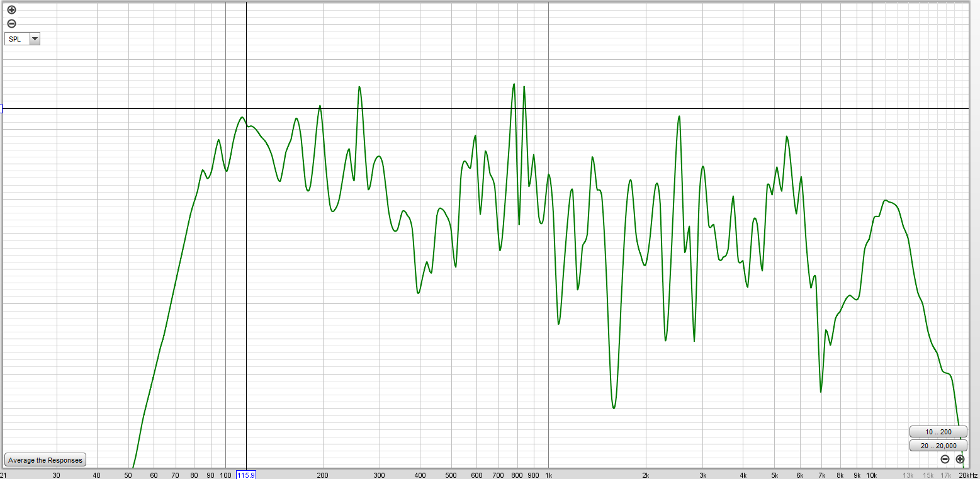Click the 7k frequency axis label
This screenshot has width=980, height=479.
coord(821,475)
